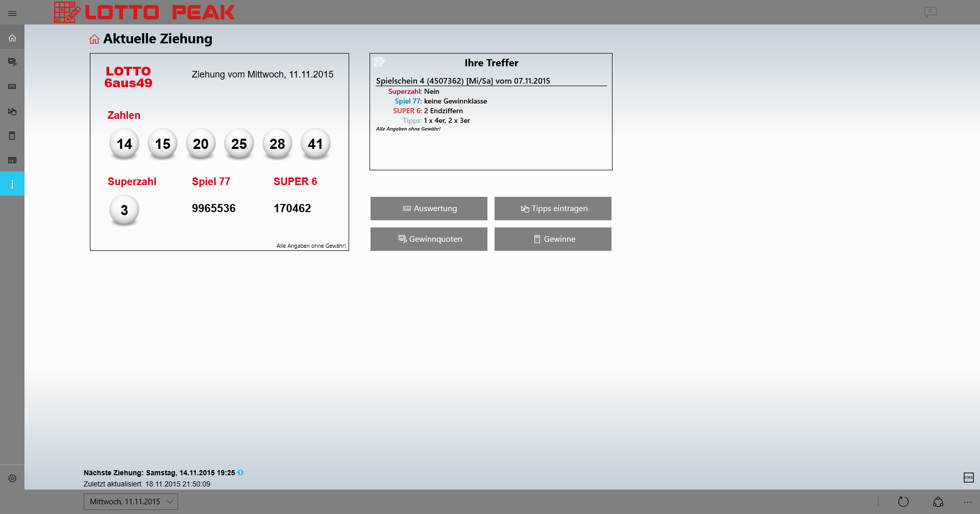Click the Gewinnquoten button
Screen dimensions: 980x514
(429, 239)
